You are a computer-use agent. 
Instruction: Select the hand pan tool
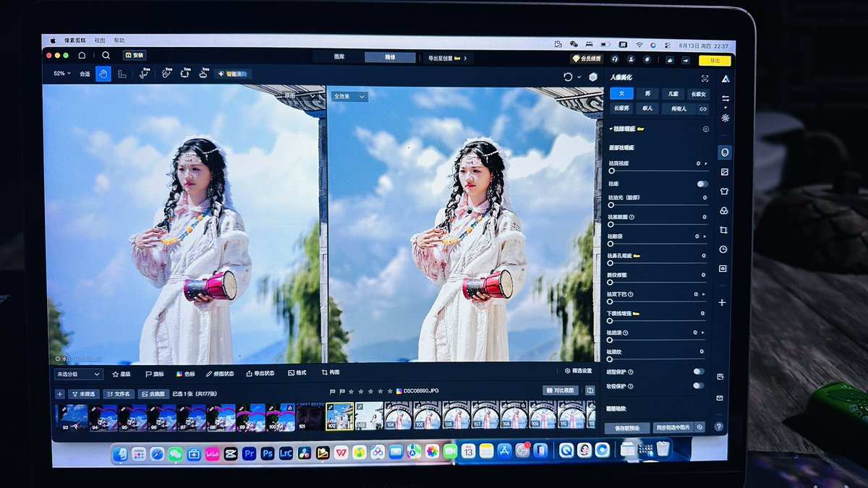pyautogui.click(x=103, y=74)
